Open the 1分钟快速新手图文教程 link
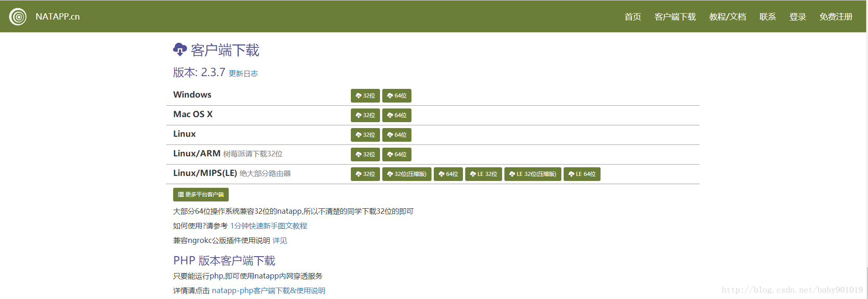 click(x=268, y=226)
